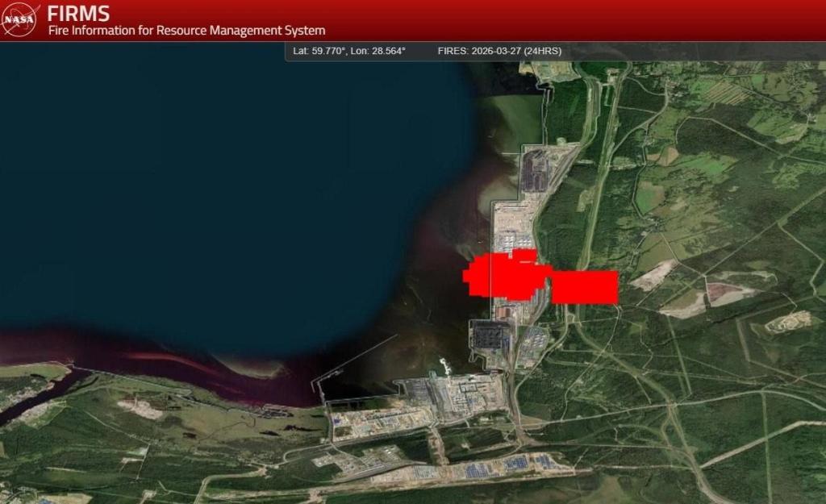Viewport: 826px width, 504px height.
Task: Select the Lat/Lon coordinate readout
Action: pyautogui.click(x=349, y=51)
